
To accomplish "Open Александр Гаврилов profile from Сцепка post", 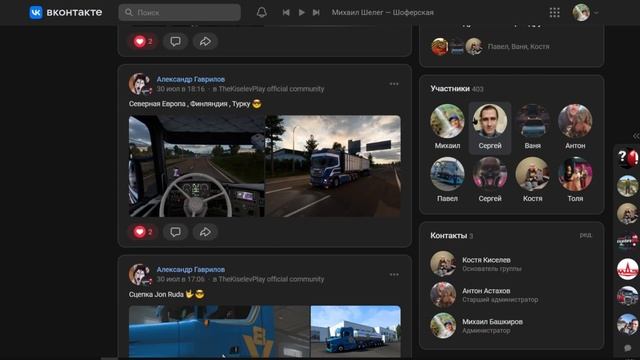I will click(x=191, y=269).
